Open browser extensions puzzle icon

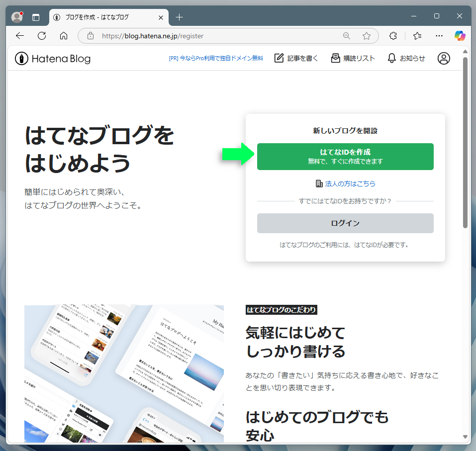(393, 36)
